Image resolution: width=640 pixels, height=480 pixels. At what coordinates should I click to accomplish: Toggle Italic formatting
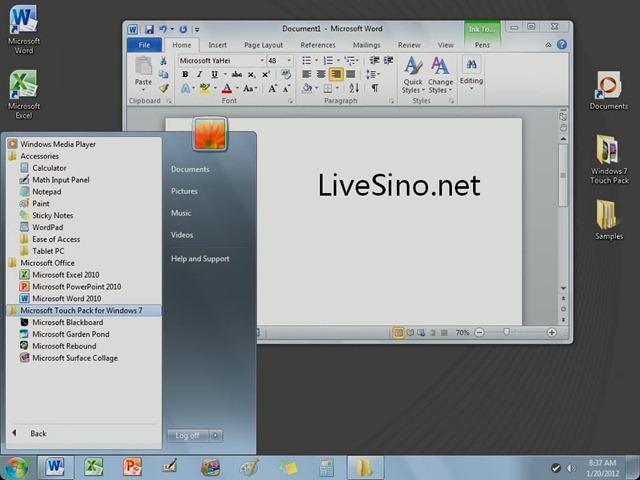pyautogui.click(x=199, y=74)
